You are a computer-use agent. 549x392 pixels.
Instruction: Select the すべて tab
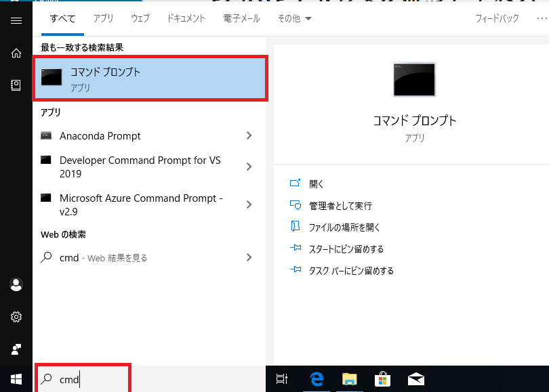pos(62,18)
